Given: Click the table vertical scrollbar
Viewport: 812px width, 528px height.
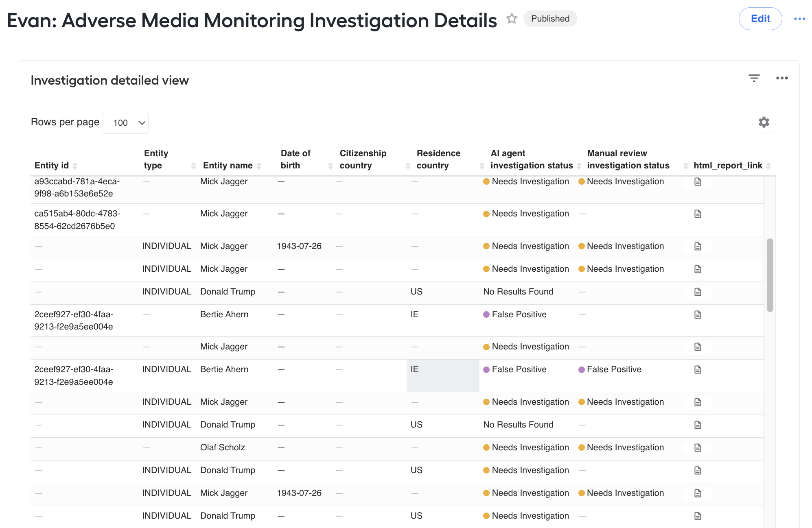Looking at the screenshot, I should 770,275.
